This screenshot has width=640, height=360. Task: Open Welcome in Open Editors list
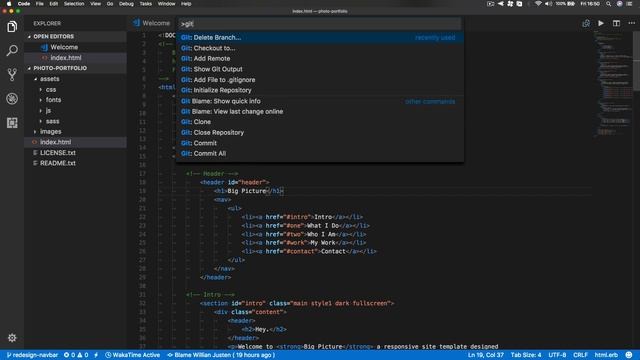(x=76, y=47)
